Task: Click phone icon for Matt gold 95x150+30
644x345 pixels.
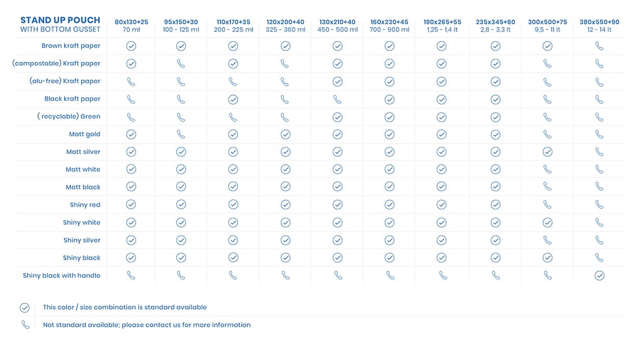Action: click(x=181, y=135)
